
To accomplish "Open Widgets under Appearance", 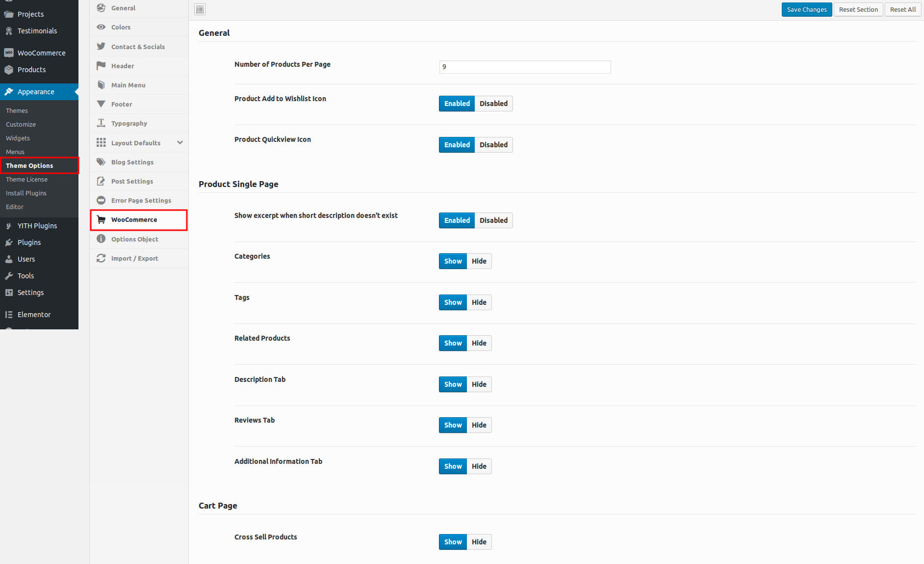I will [x=18, y=138].
